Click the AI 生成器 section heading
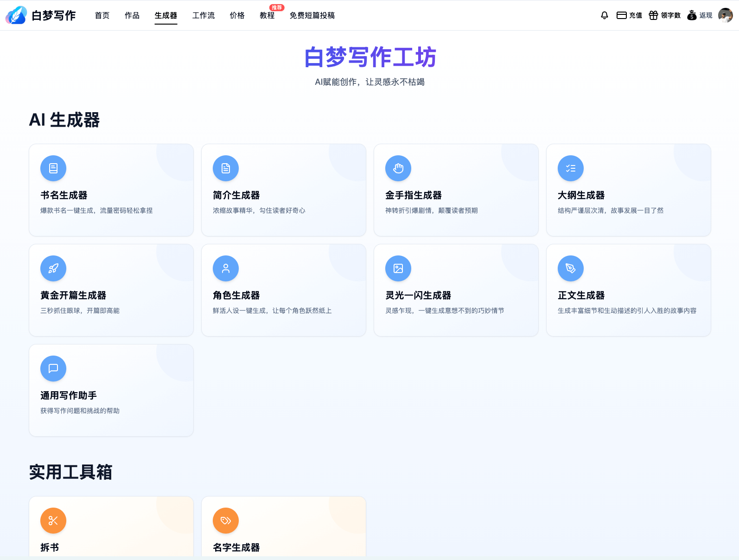 (64, 120)
